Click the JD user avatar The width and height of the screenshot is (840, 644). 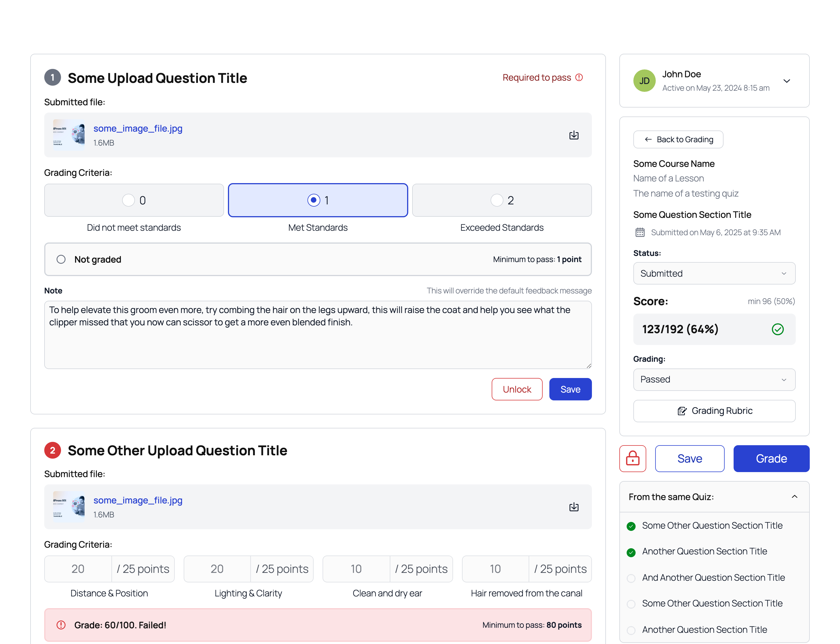pos(644,81)
